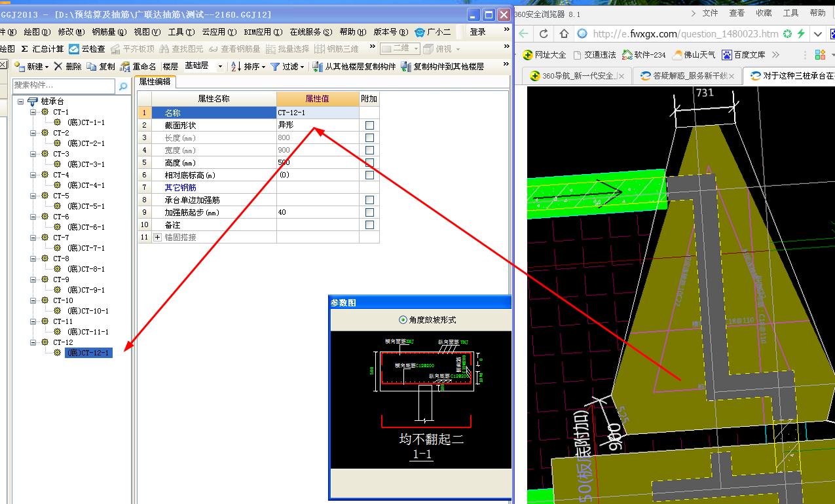Click the 查看钢筋量 toolbar icon
835x504 pixels.
[x=213, y=48]
